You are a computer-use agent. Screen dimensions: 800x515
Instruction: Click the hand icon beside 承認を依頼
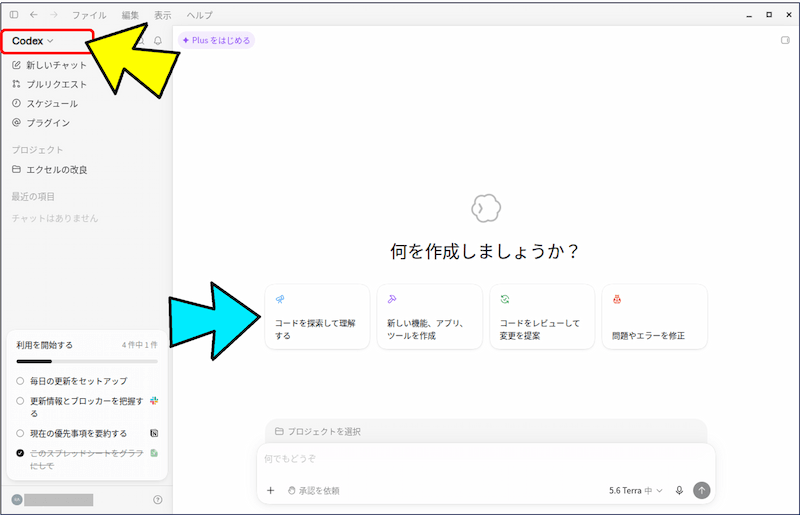click(x=292, y=491)
